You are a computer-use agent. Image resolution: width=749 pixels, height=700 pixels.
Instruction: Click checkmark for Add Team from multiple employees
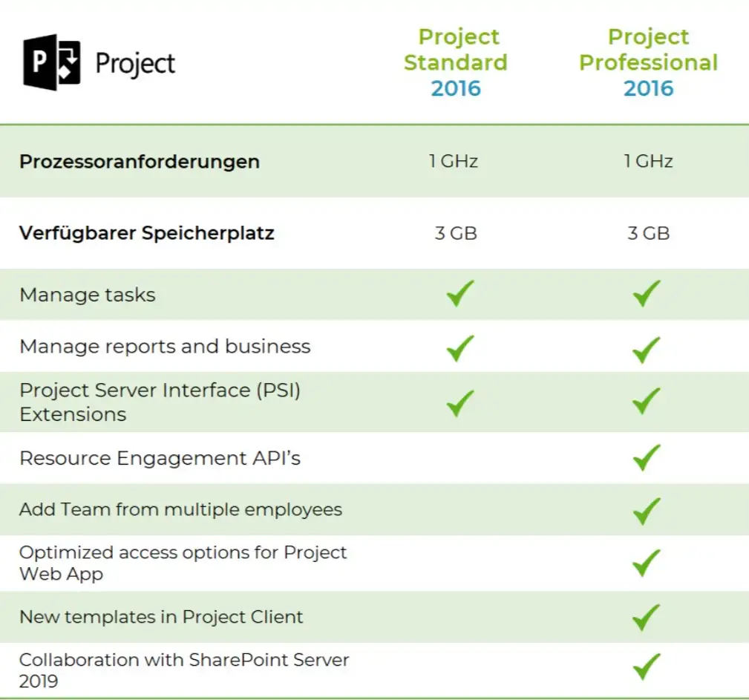[x=647, y=510]
